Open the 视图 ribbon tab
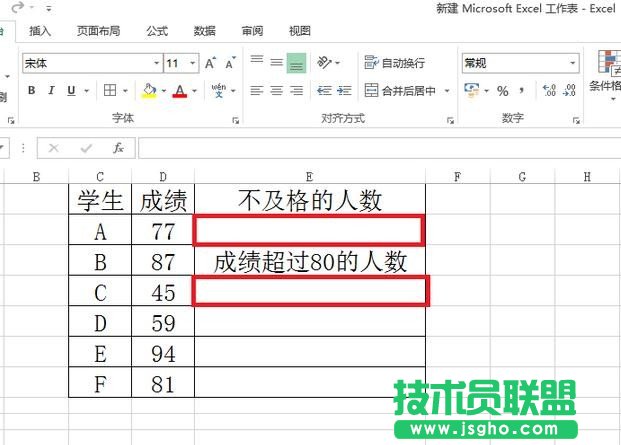Viewport: 621px width, 445px height. tap(299, 31)
